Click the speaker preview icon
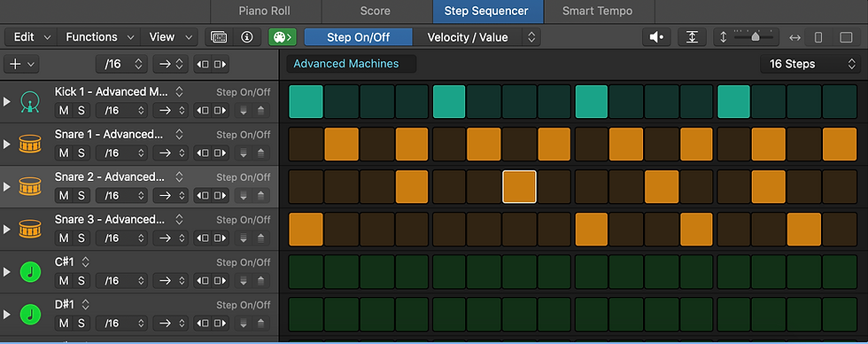 [x=656, y=37]
